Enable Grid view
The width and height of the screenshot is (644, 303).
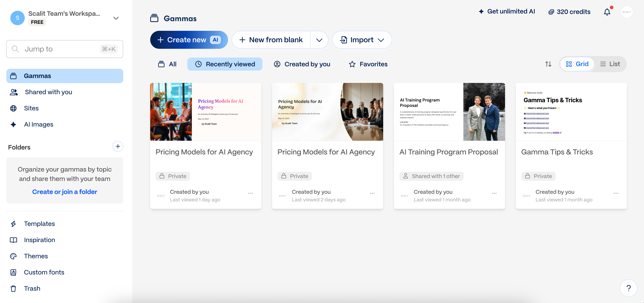click(577, 64)
